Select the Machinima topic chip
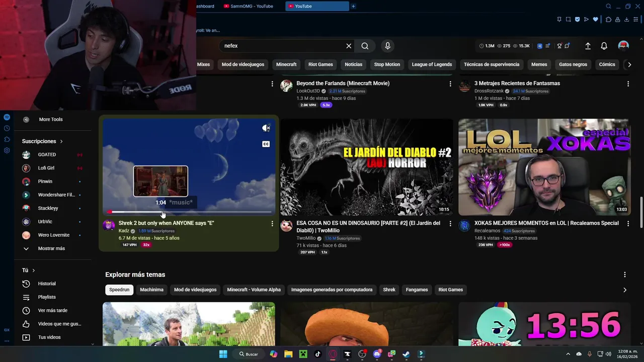 [151, 290]
